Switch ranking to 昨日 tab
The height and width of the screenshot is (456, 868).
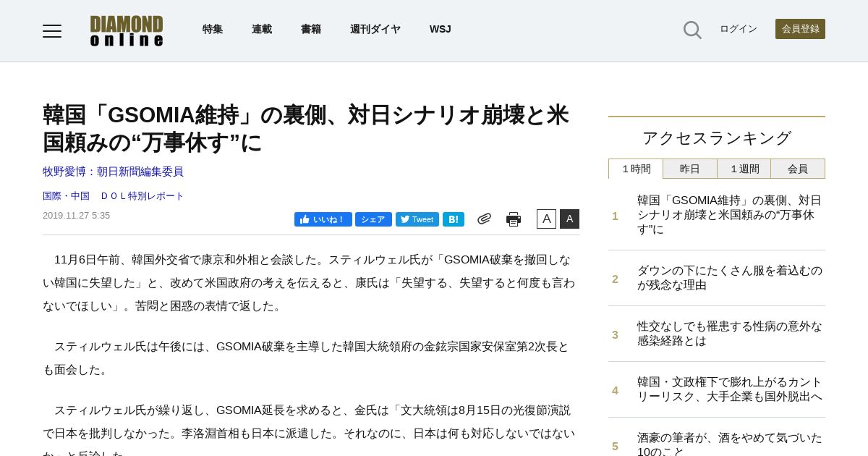click(x=690, y=169)
